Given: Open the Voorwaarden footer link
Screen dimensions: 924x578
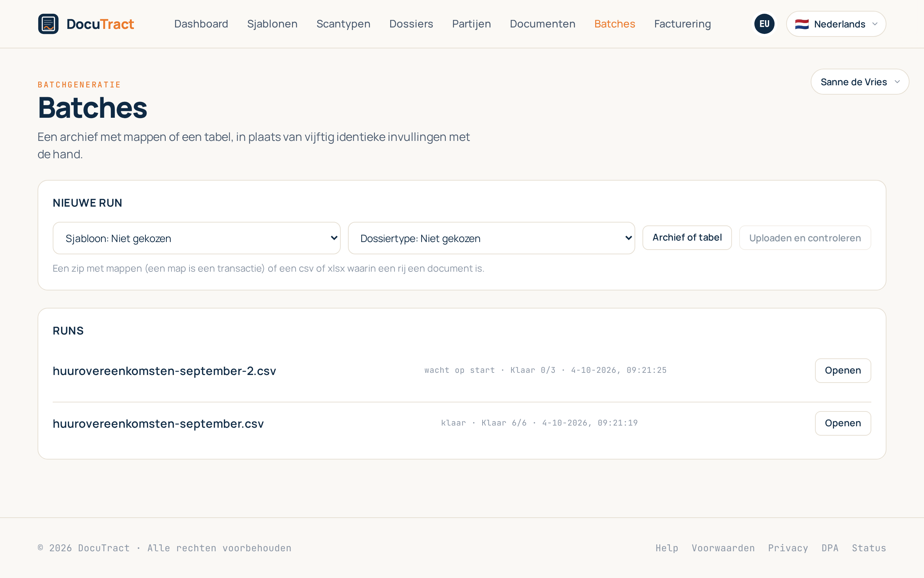Looking at the screenshot, I should coord(723,548).
